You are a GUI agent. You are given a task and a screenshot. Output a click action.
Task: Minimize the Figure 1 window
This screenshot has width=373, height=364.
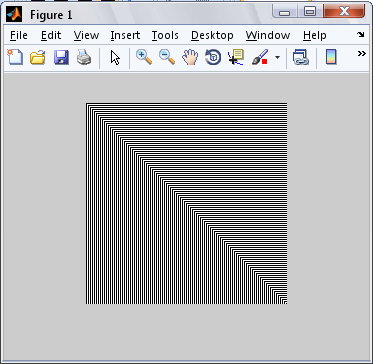click(284, 12)
